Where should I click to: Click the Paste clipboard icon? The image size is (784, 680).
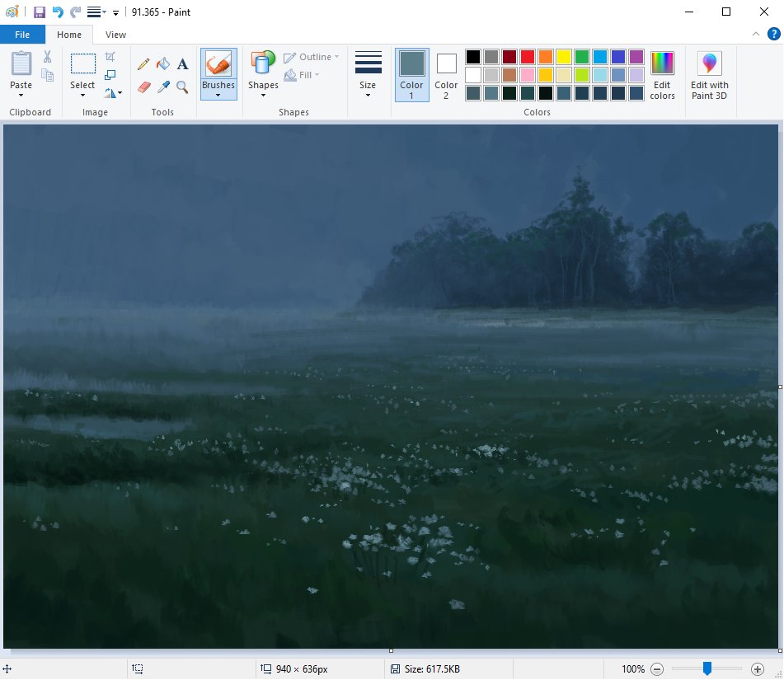coord(21,63)
